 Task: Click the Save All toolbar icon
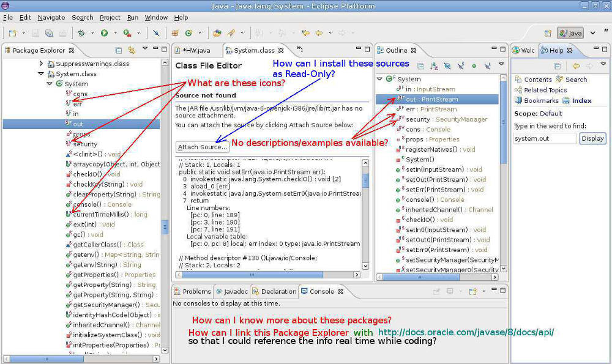49,33
